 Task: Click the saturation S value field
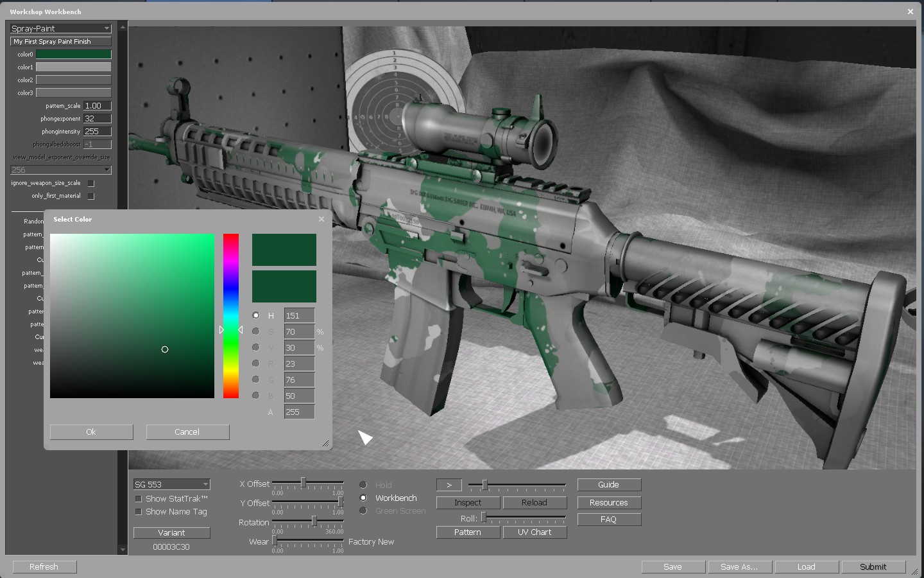point(300,331)
